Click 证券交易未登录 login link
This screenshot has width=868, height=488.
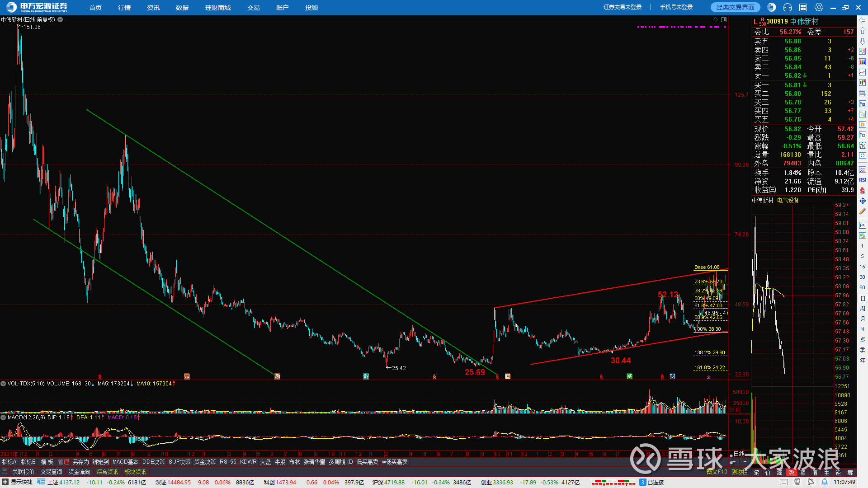click(x=623, y=7)
